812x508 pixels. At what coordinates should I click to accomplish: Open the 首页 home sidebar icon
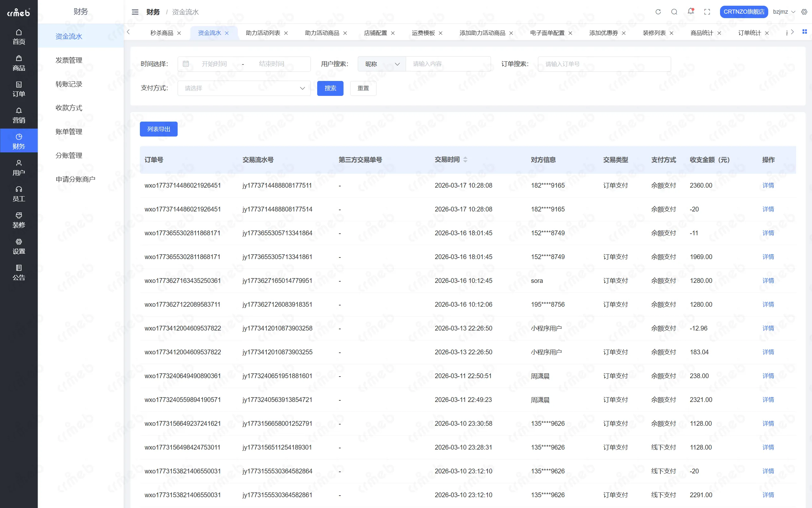[x=19, y=37]
